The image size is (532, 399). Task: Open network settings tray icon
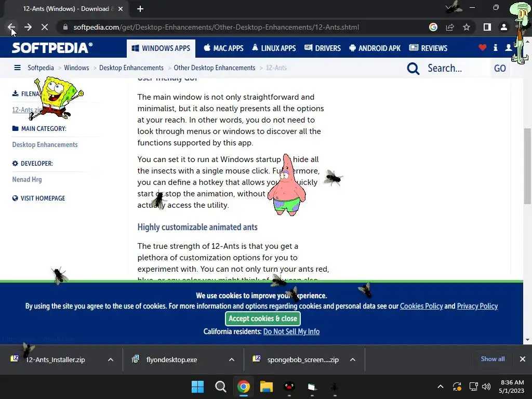pos(473,387)
